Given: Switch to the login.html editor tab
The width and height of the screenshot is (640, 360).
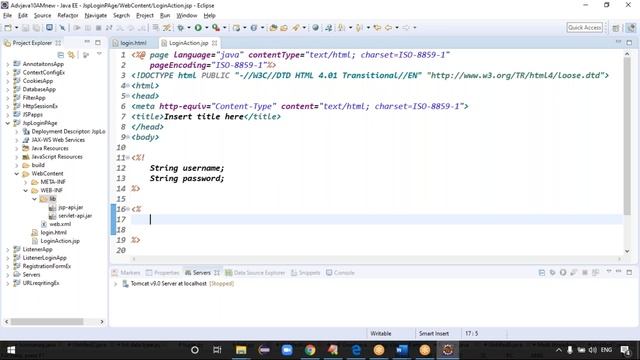Looking at the screenshot, I should coord(133,43).
